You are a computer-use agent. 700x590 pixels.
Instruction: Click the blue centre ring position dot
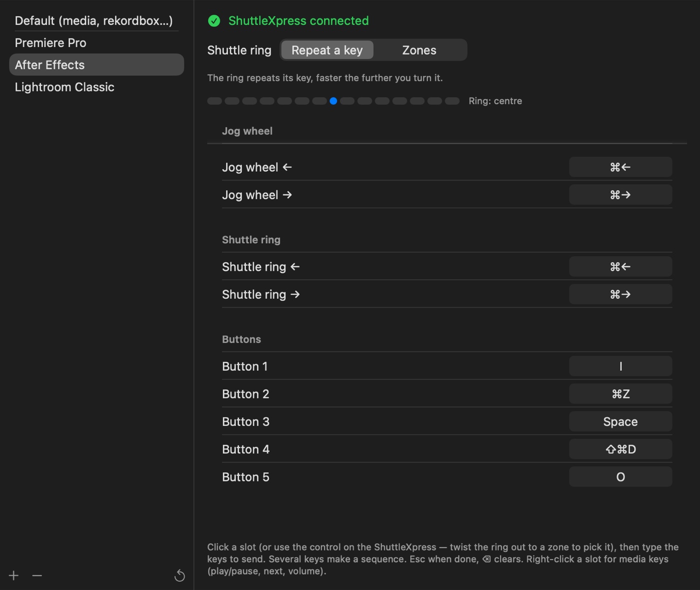(333, 101)
